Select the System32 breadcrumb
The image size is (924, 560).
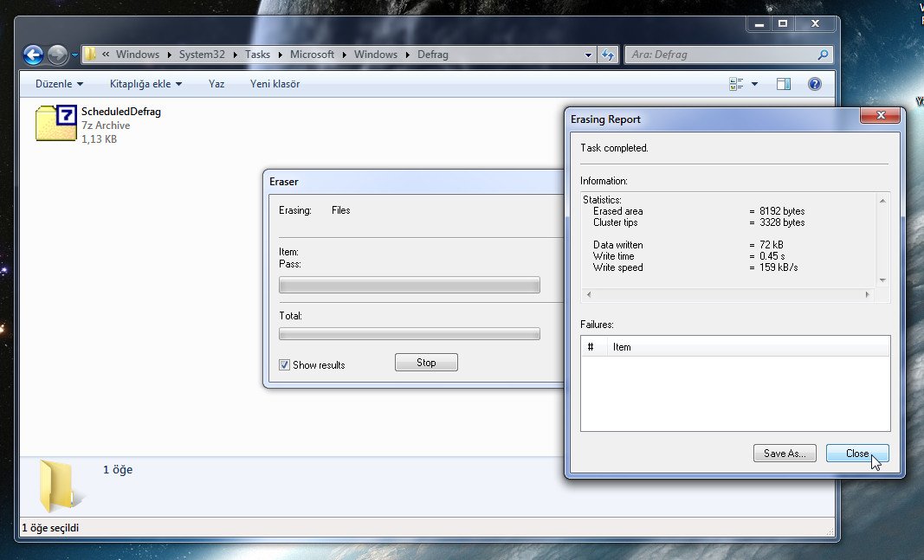click(202, 55)
